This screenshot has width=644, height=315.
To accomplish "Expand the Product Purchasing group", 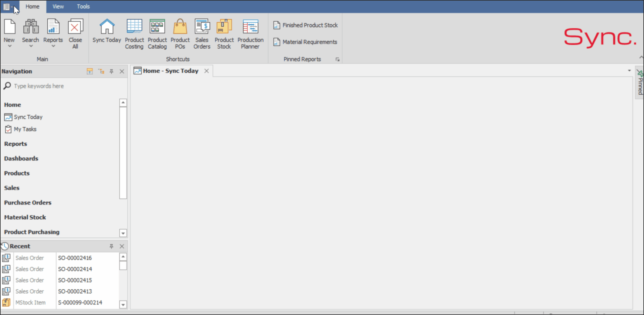I will 32,232.
